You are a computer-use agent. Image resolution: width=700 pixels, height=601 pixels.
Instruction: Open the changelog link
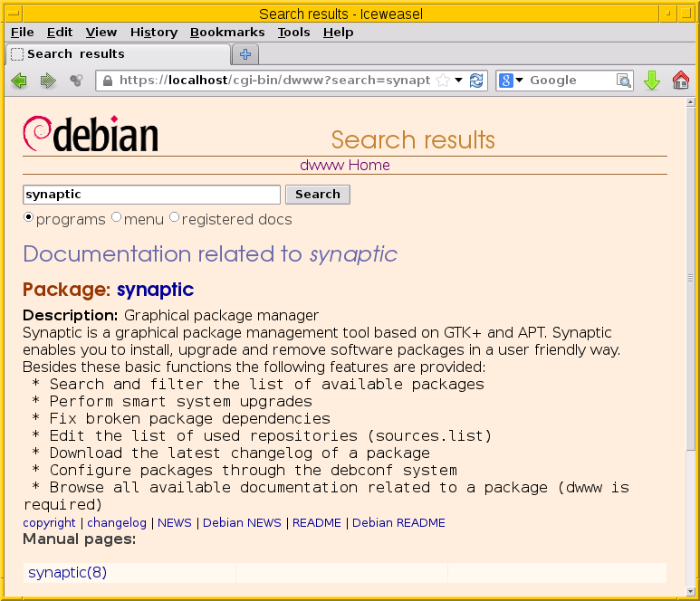coord(117,523)
